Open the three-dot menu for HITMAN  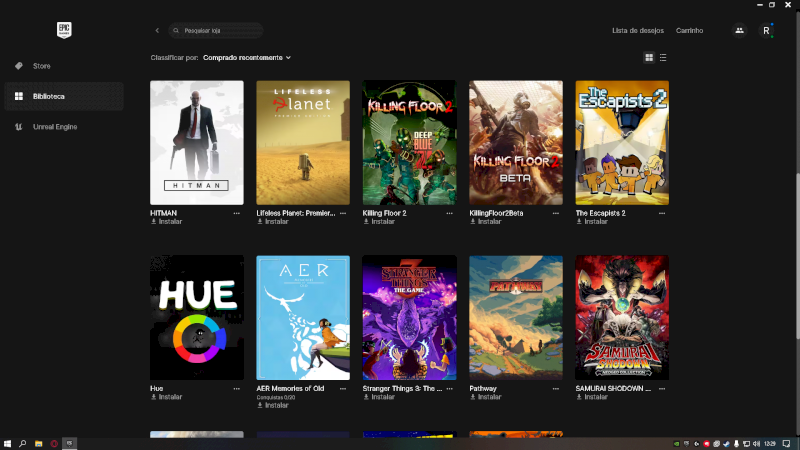[236, 213]
